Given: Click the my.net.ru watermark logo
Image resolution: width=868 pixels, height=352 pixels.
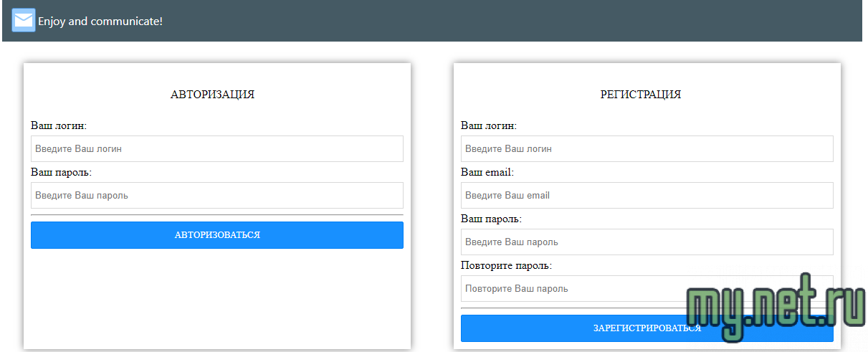Looking at the screenshot, I should (x=771, y=308).
